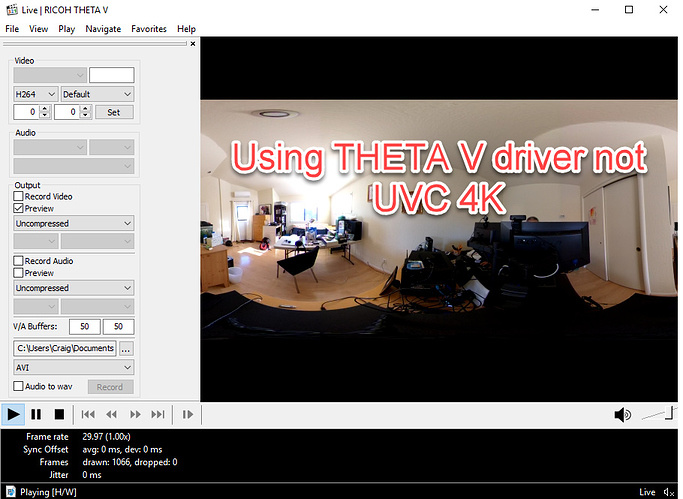Decrement the second video dimension spinner

pyautogui.click(x=86, y=115)
